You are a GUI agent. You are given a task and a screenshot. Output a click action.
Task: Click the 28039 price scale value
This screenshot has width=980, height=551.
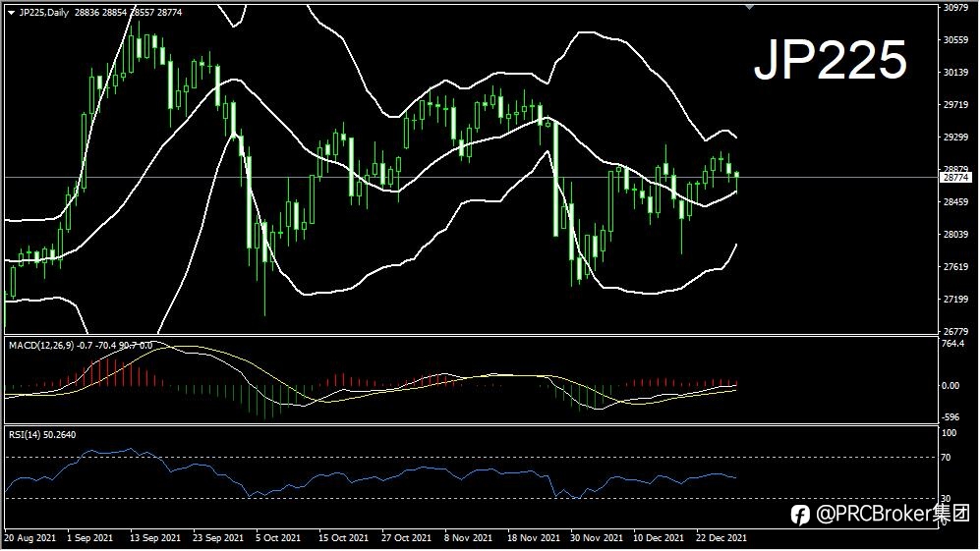click(x=955, y=235)
